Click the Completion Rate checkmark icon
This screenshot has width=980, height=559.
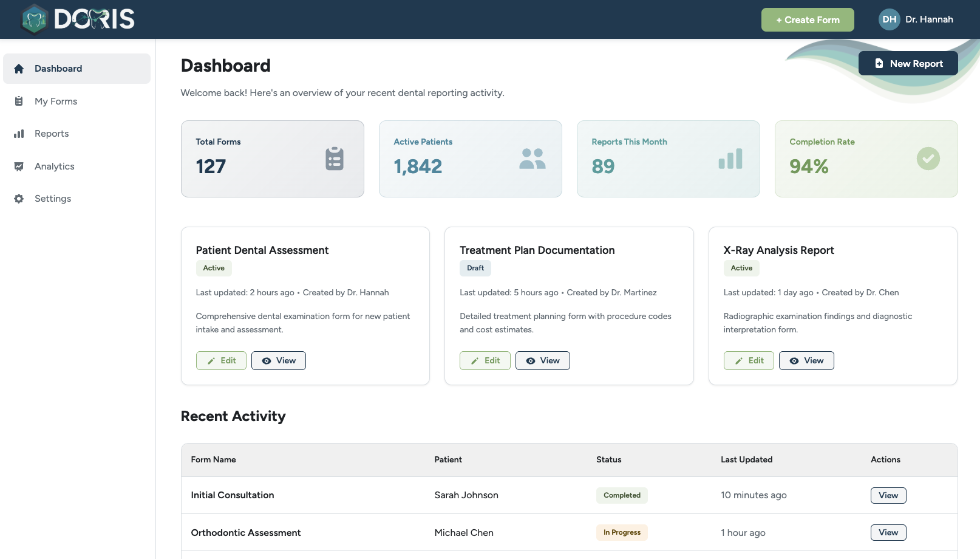click(x=928, y=159)
